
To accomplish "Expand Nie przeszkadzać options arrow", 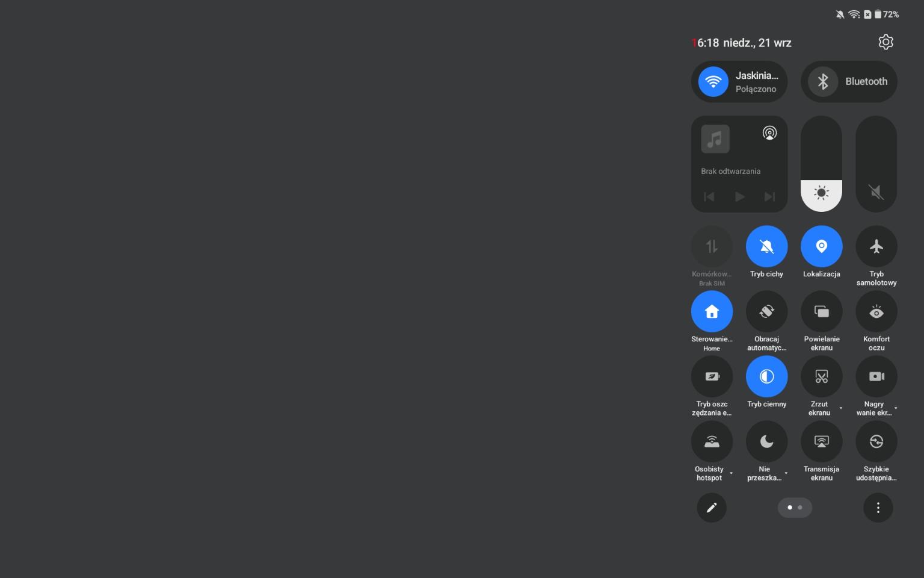I will click(x=786, y=473).
